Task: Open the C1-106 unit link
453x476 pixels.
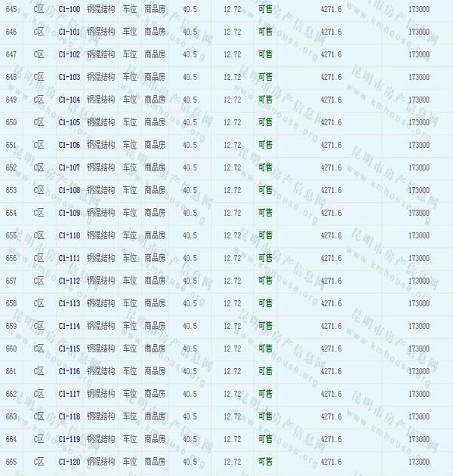Action: click(x=69, y=145)
